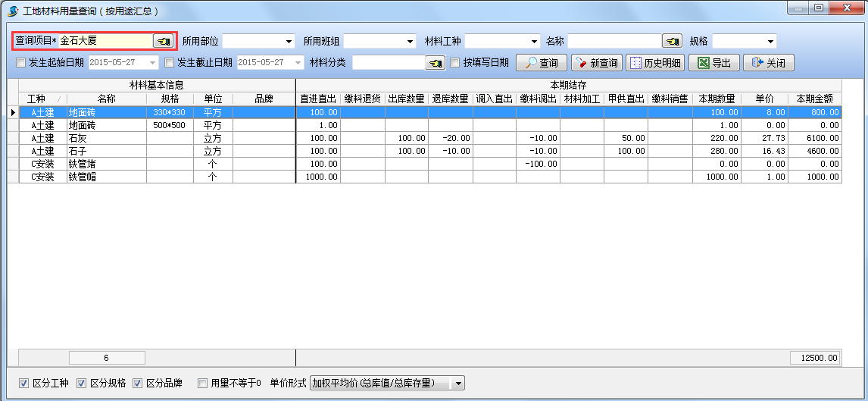Open the 单价形式 dropdown

pyautogui.click(x=457, y=384)
